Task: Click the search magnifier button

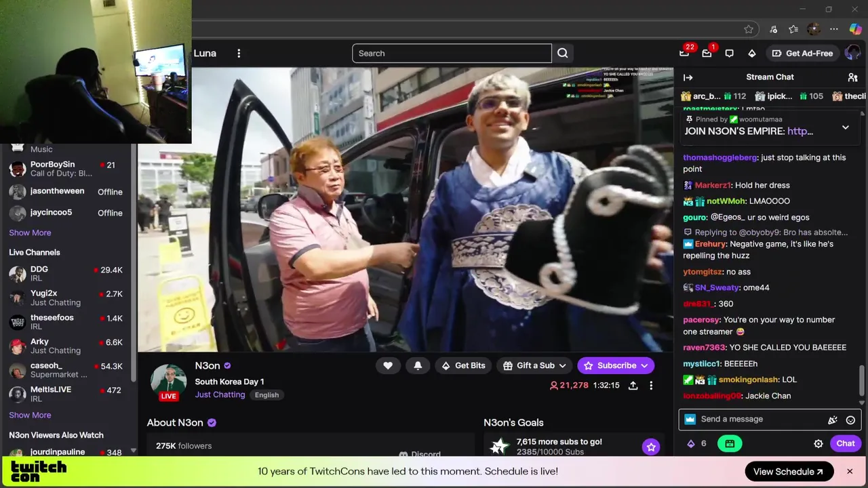Action: tap(563, 54)
